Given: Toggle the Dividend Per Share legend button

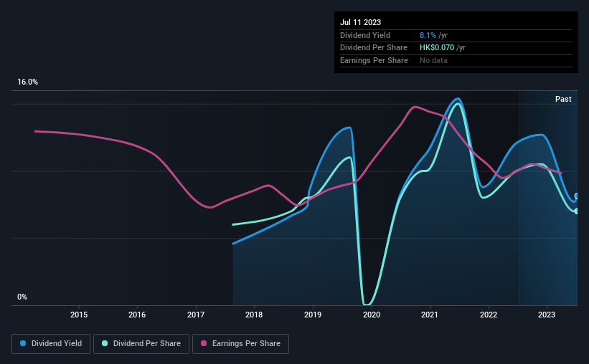Looking at the screenshot, I should pos(141,344).
